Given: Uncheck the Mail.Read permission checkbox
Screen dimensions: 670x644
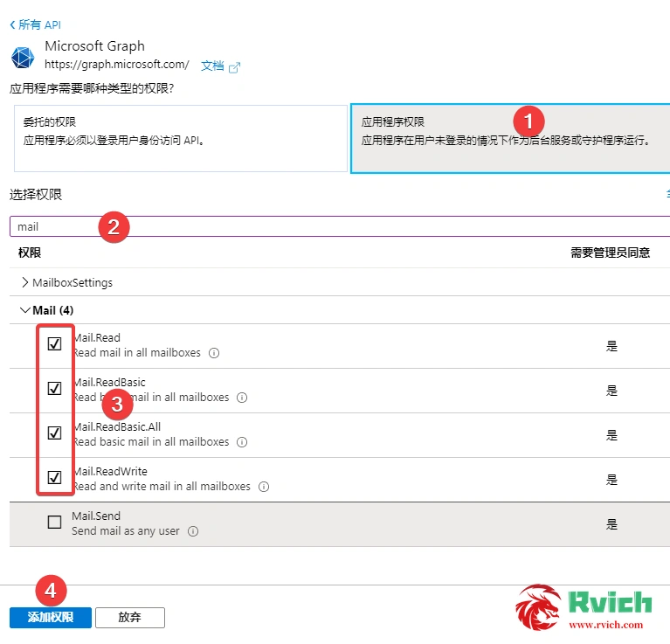Looking at the screenshot, I should tap(54, 344).
